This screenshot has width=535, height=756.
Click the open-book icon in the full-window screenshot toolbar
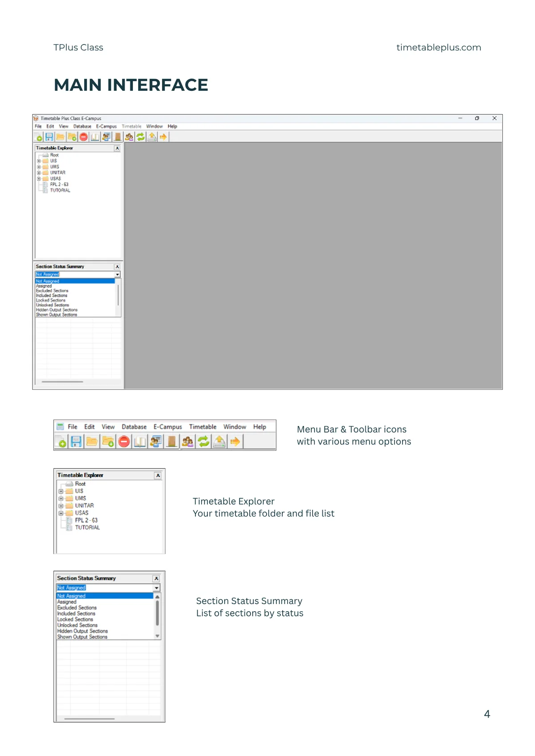click(95, 137)
